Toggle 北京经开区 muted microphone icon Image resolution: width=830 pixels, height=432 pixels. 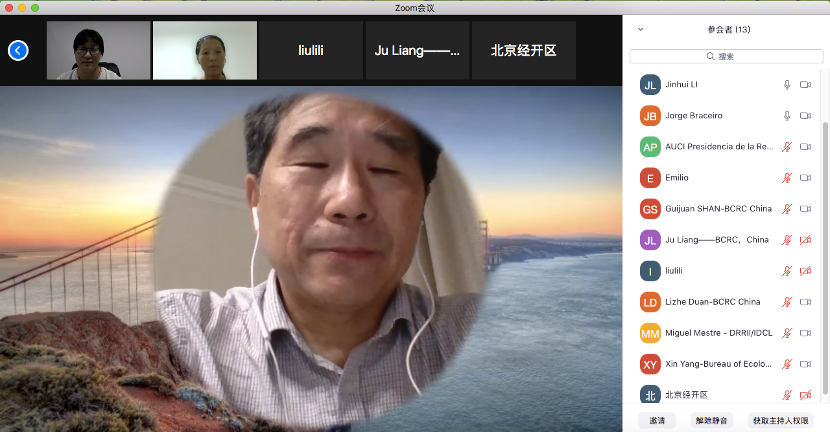(787, 395)
